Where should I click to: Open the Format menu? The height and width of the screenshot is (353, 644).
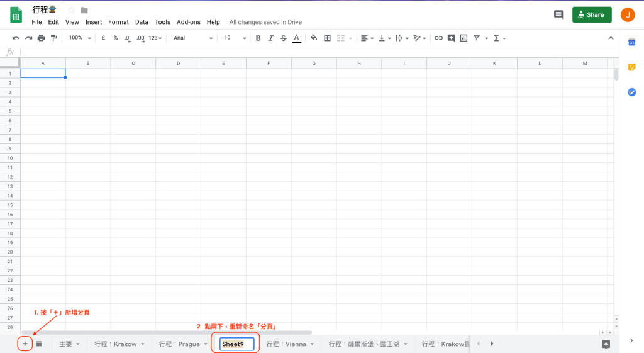pos(118,22)
